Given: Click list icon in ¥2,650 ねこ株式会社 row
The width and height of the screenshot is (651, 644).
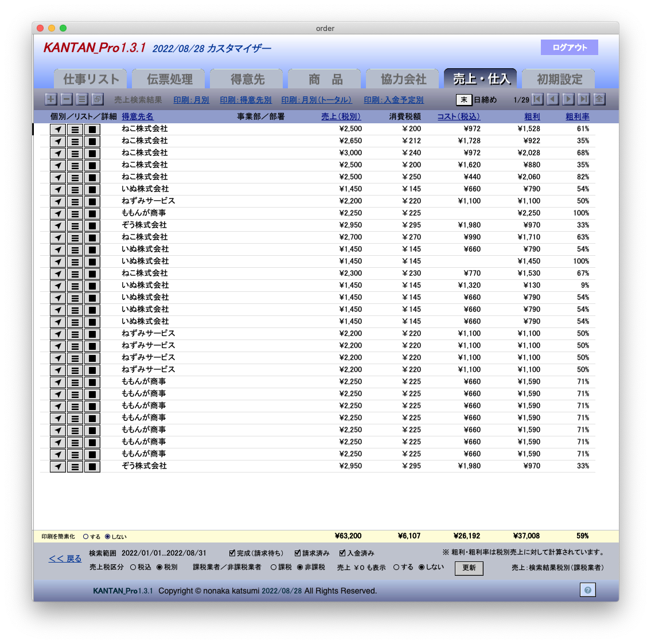Looking at the screenshot, I should 75,142.
